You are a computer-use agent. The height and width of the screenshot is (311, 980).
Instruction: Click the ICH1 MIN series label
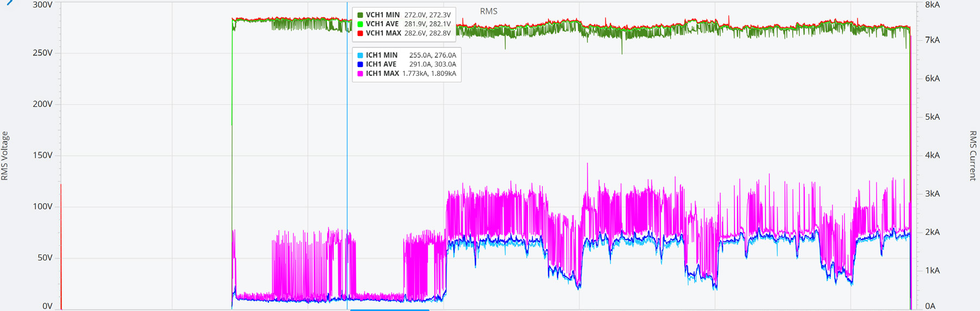[382, 56]
